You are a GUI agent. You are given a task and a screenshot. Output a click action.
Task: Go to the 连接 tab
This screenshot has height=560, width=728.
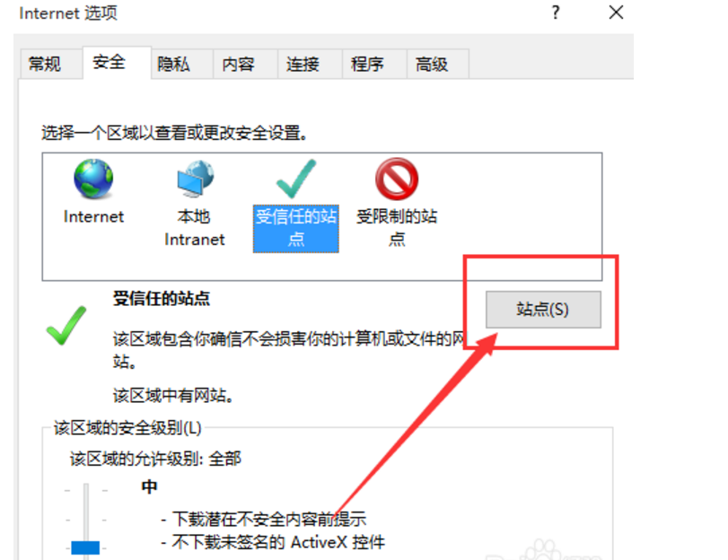(x=303, y=64)
